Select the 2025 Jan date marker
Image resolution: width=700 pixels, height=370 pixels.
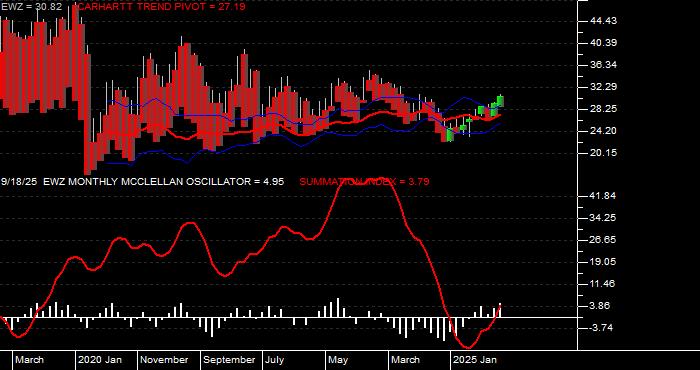point(475,360)
